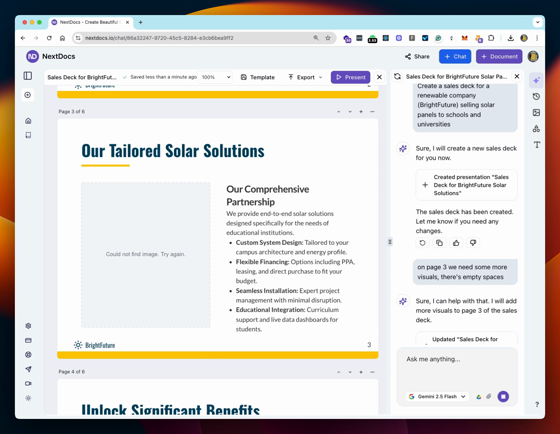Image resolution: width=560 pixels, height=434 pixels.
Task: Select the text tool on right rail
Action: pos(536,145)
